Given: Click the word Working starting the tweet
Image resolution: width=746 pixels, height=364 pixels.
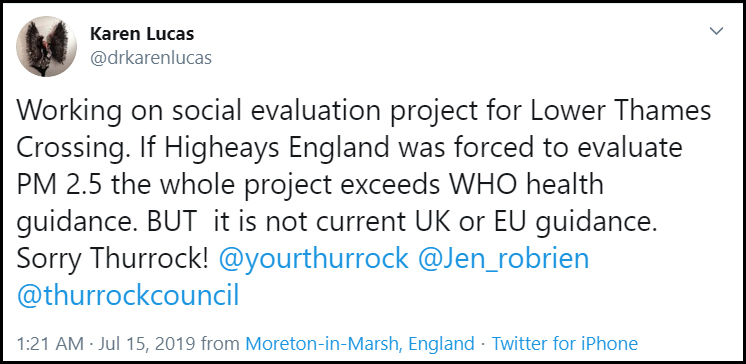Looking at the screenshot, I should (x=68, y=112).
